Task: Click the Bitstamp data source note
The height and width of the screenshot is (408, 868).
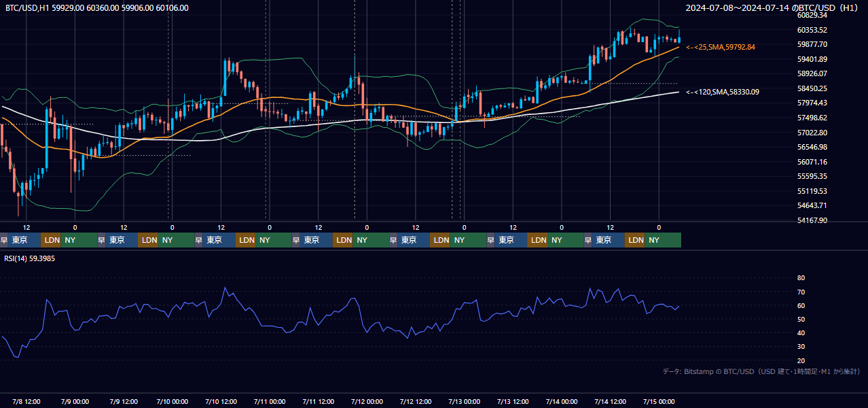Action: click(761, 371)
